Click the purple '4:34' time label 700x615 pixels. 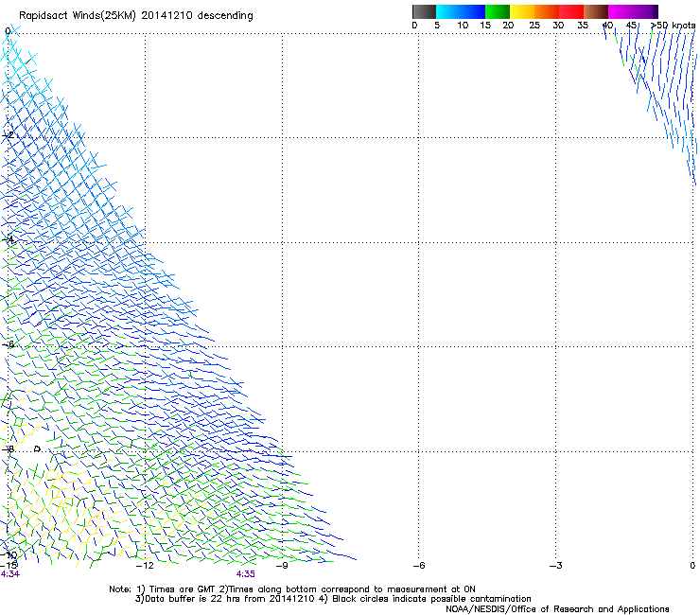(x=10, y=574)
